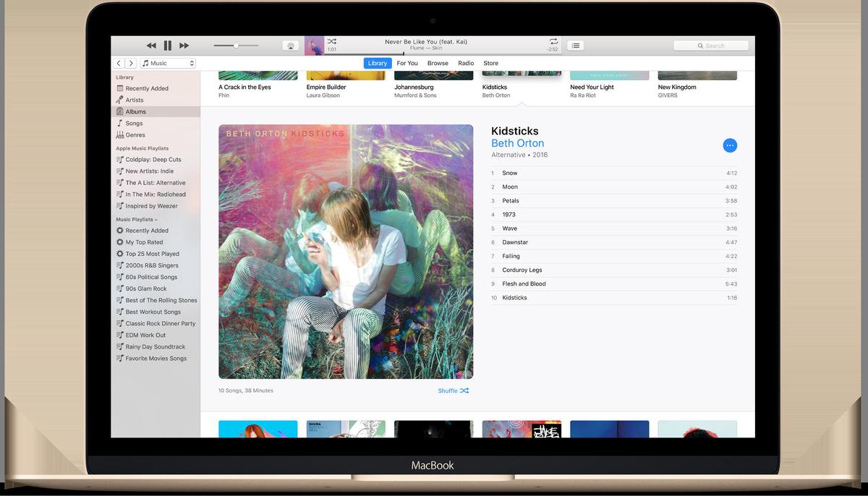Click the Kidsticks album artwork
The width and height of the screenshot is (868, 496).
(346, 252)
